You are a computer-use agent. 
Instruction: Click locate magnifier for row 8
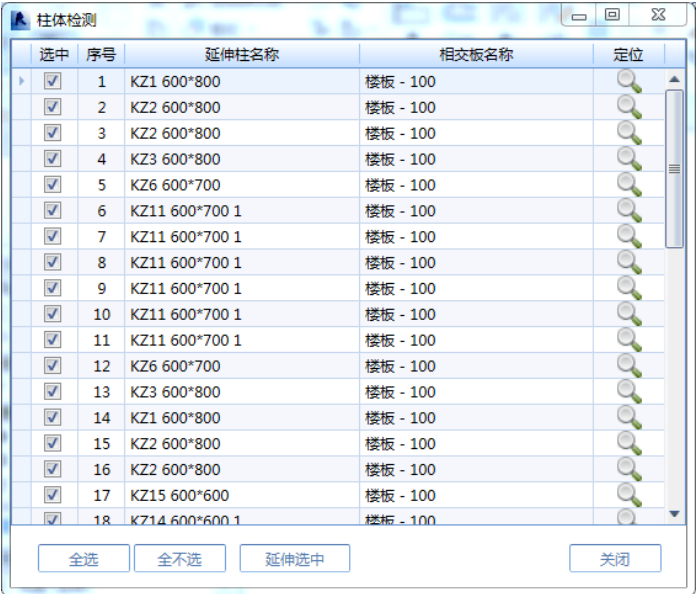coord(629,262)
